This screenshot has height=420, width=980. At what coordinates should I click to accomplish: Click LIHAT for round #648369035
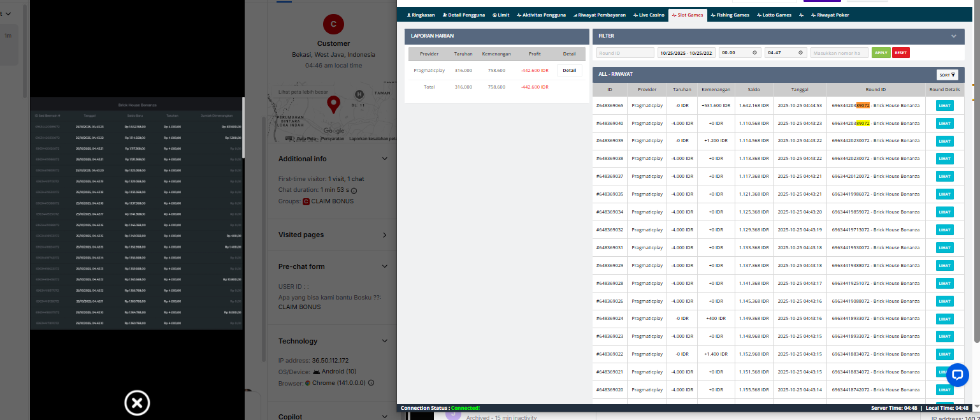pos(944,194)
